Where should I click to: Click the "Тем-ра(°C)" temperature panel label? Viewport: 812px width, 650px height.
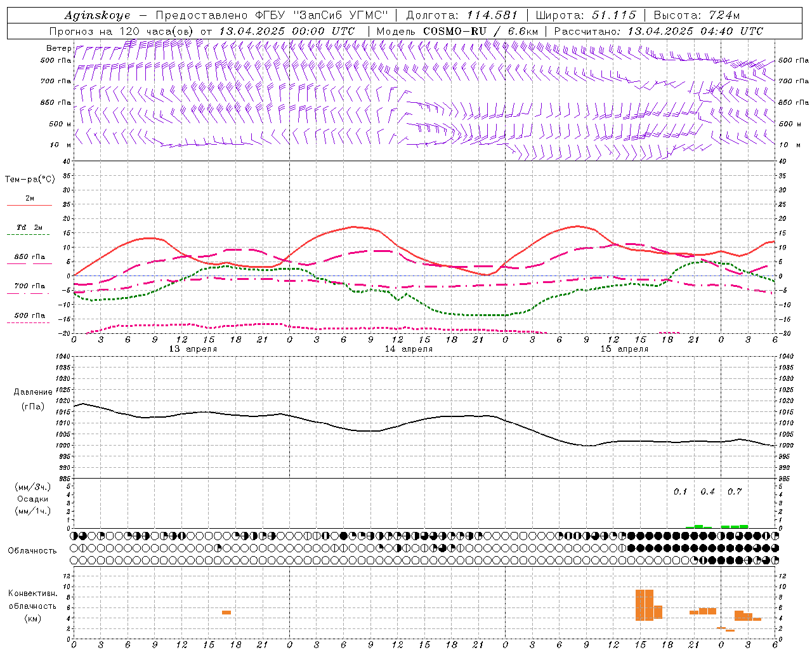point(30,180)
